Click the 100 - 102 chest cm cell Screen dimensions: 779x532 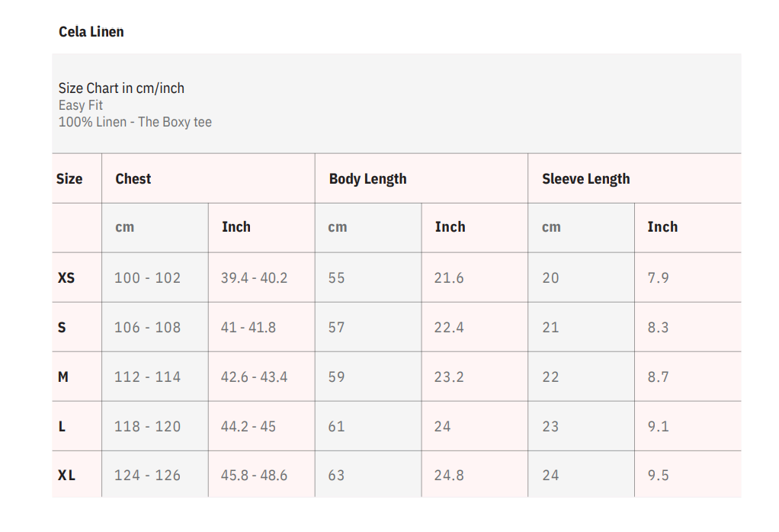[x=147, y=278]
